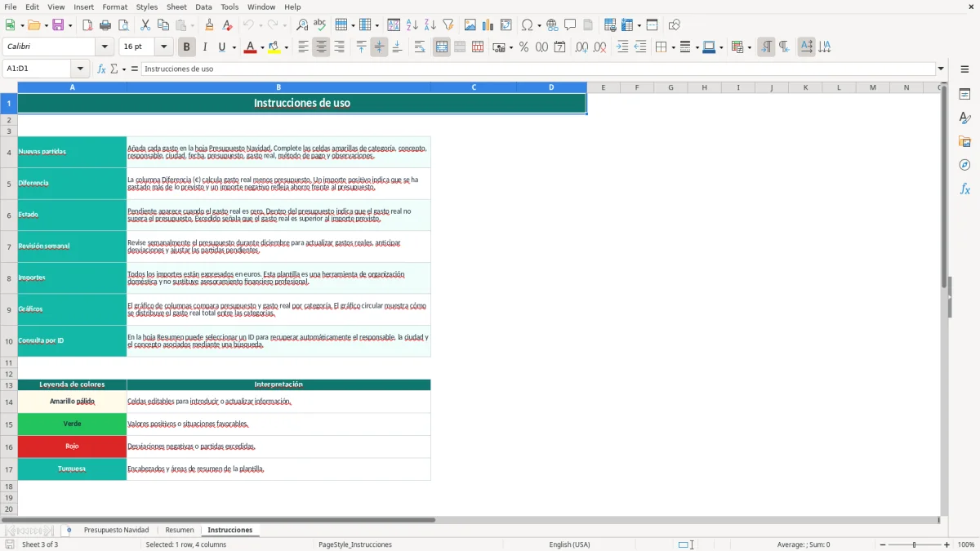This screenshot has width=980, height=551.
Task: Insert a comment bubble
Action: [570, 25]
